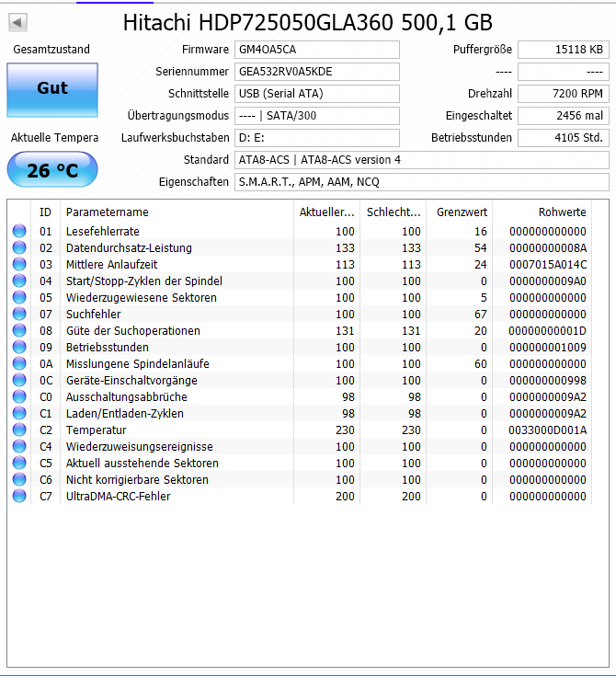The image size is (616, 676).
Task: Select the Datendurchsatz-Leistung parameter name
Action: tap(129, 248)
